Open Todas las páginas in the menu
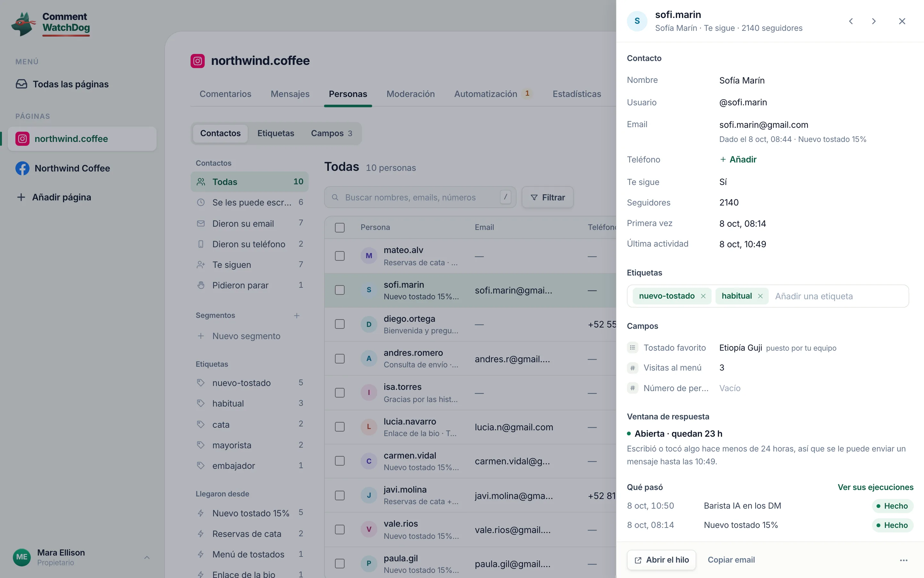Viewport: 924px width, 578px height. point(82,84)
